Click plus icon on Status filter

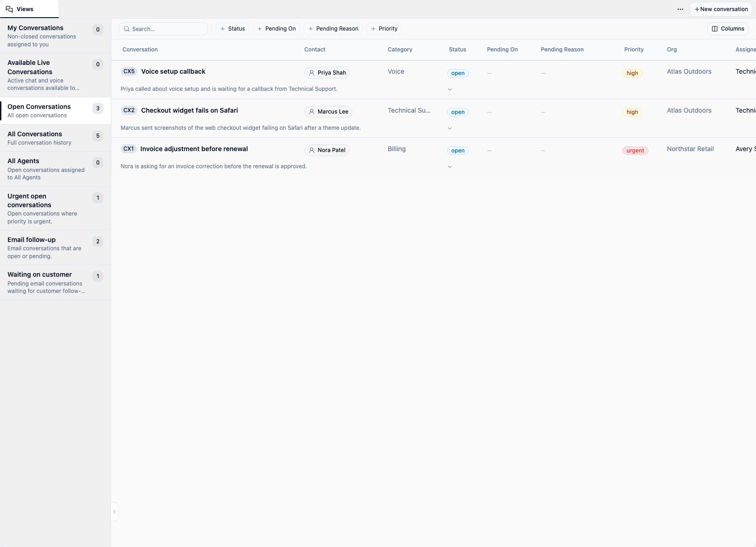pos(223,29)
